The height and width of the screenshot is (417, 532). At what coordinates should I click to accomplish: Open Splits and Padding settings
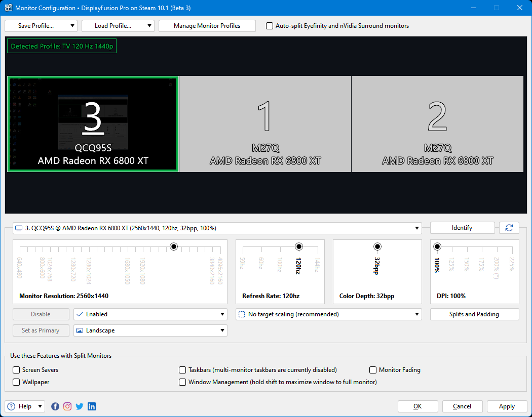coord(474,314)
